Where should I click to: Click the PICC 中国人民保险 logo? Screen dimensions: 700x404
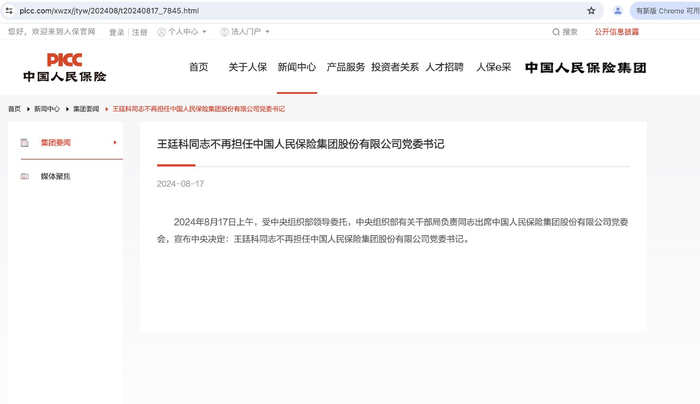[x=65, y=67]
